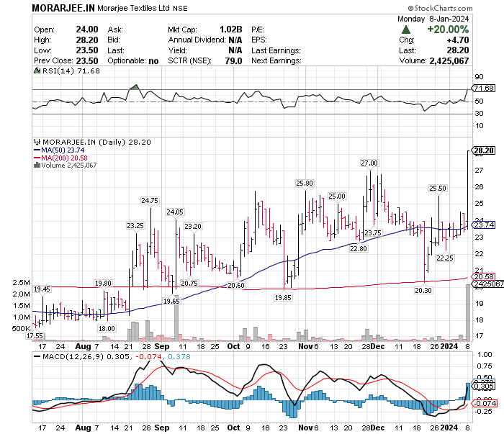Image resolution: width=504 pixels, height=434 pixels.
Task: Click the 28.20 last price axis tag
Action: pos(483,150)
